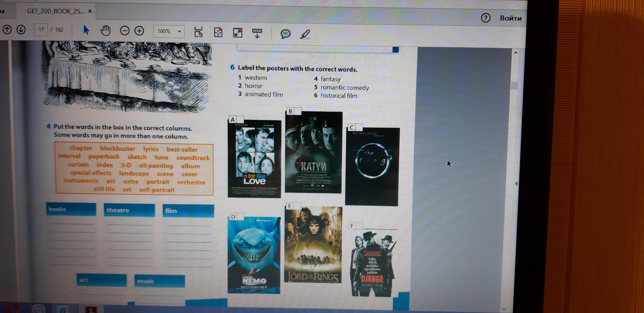This screenshot has height=313, width=644.
Task: Activate the selection arrow tool
Action: coord(86,30)
